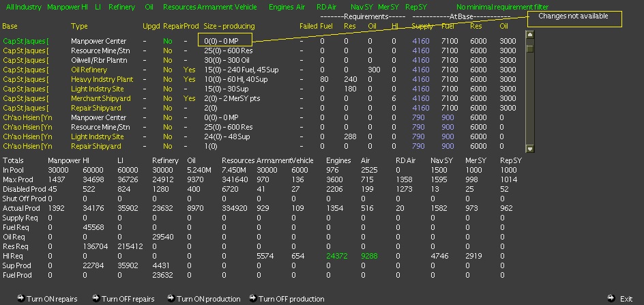The image size is (644, 305).
Task: Click the arrow icon beside Turn ON repairs
Action: (21, 298)
